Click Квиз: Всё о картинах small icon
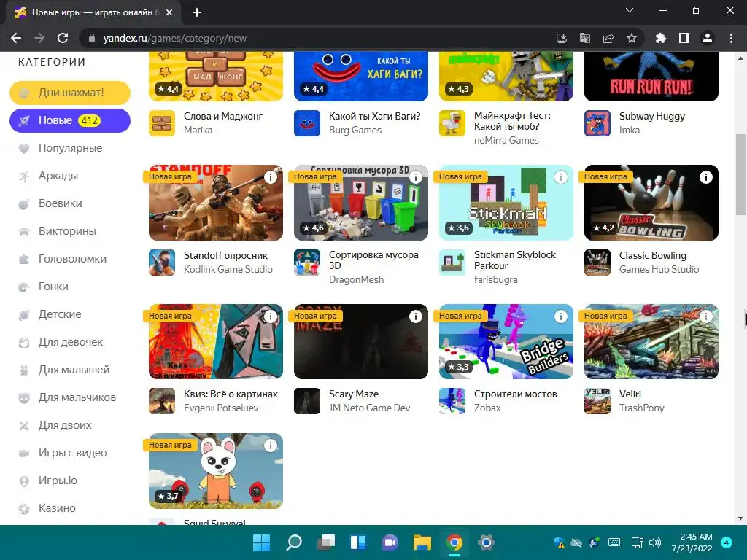The image size is (747, 560). 162,401
